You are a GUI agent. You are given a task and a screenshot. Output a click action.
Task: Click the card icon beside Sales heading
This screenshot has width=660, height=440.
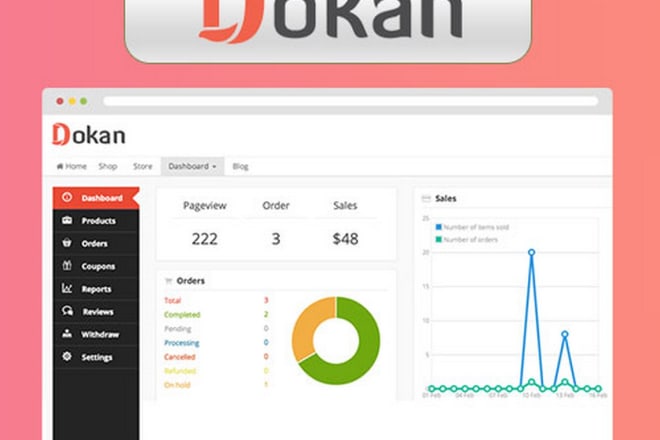(426, 198)
